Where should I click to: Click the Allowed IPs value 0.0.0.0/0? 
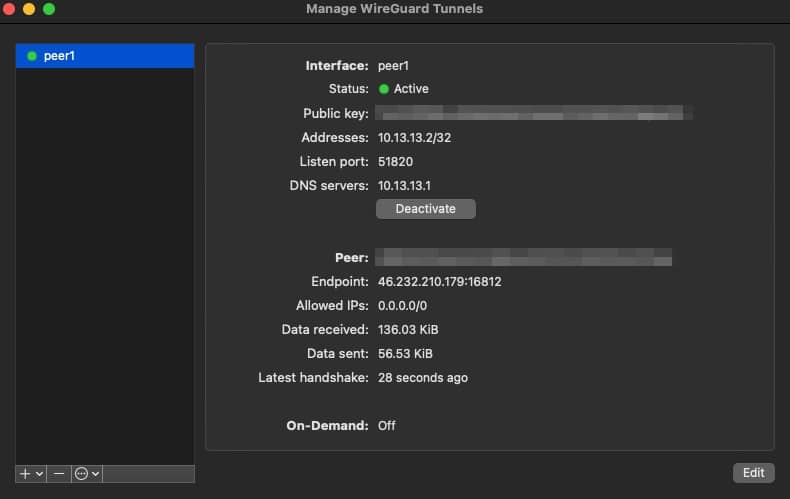(x=403, y=305)
